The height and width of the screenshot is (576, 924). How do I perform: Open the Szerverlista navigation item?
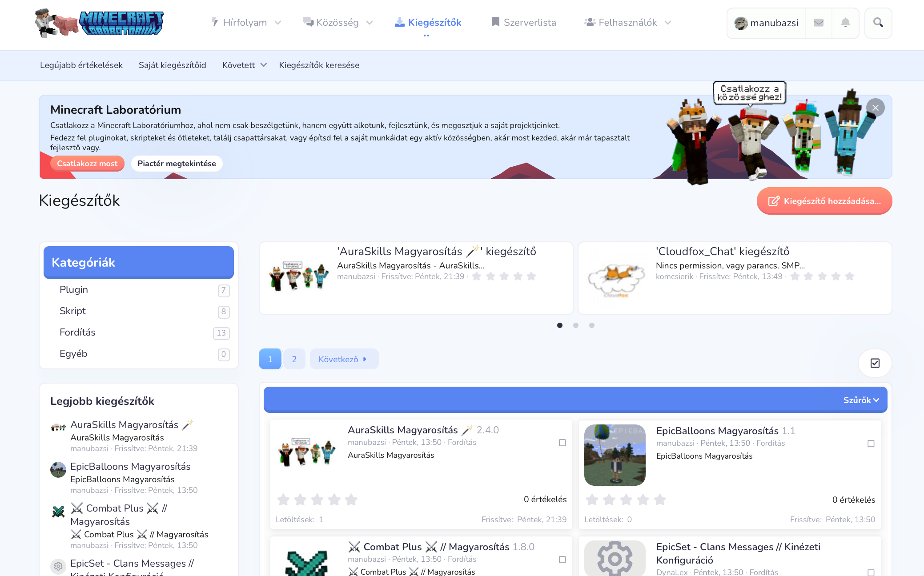coord(524,23)
